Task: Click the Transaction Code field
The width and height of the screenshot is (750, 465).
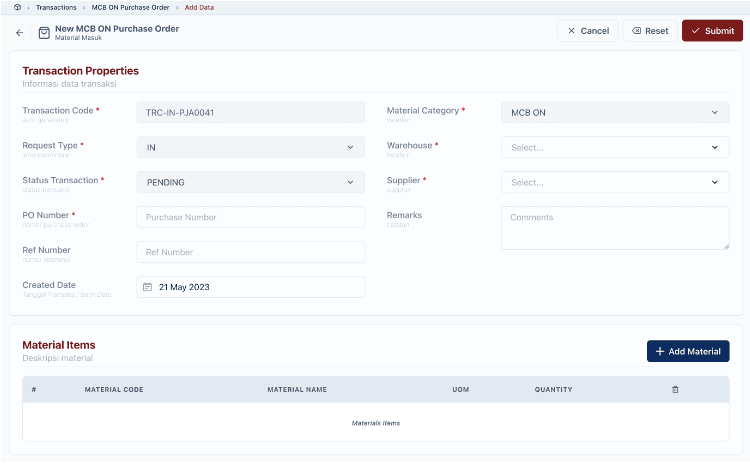Action: 251,112
